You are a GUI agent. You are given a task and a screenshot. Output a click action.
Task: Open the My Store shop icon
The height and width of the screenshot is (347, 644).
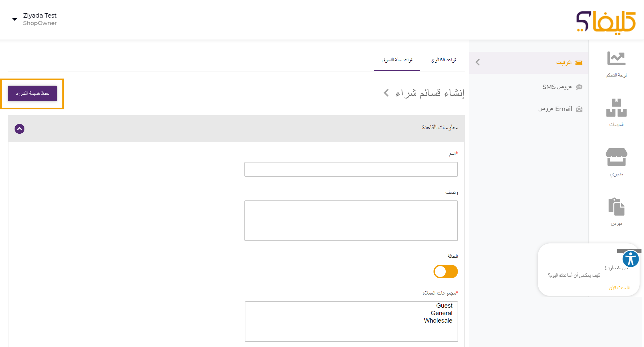[x=616, y=157]
